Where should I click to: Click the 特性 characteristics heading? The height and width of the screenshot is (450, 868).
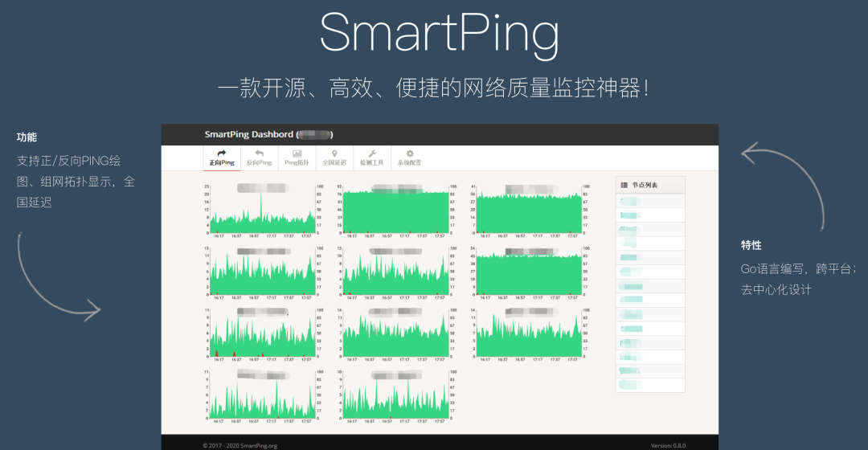click(x=751, y=245)
